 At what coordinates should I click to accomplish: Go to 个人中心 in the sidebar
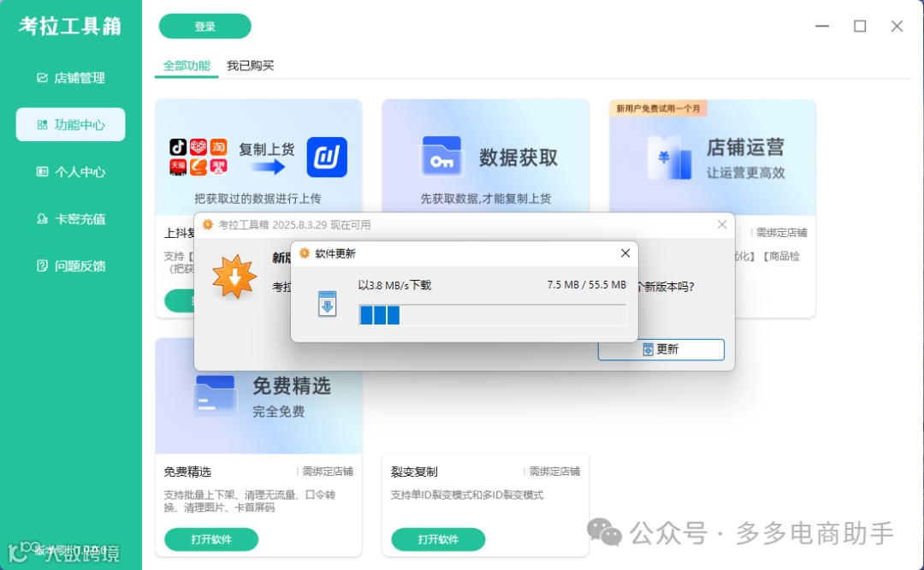tap(71, 171)
